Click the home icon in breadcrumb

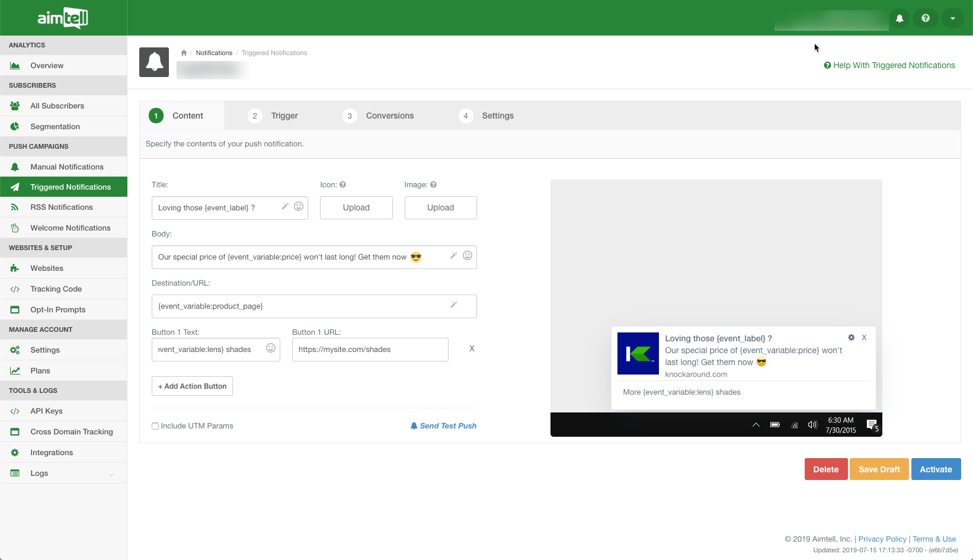184,53
